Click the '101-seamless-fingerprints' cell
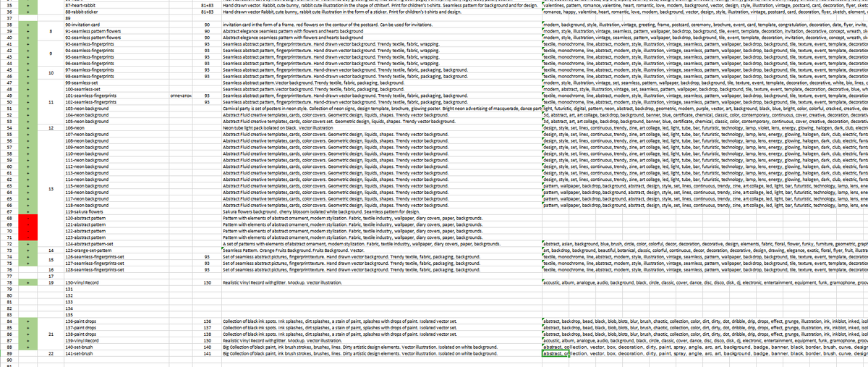 (x=116, y=96)
